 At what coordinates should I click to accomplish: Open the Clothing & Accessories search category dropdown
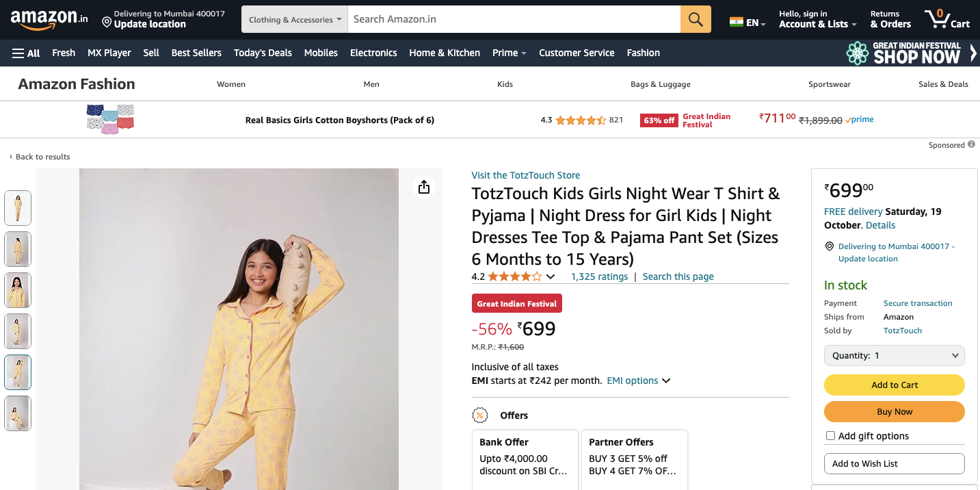(295, 19)
